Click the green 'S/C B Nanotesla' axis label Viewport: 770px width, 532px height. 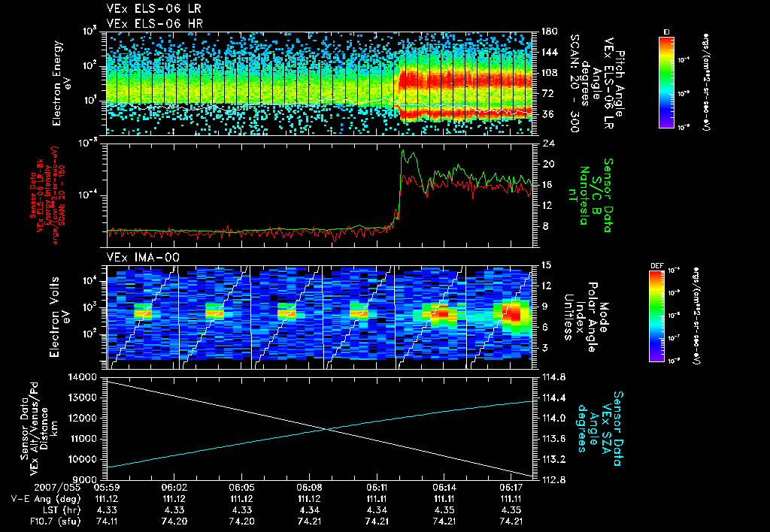coord(584,195)
